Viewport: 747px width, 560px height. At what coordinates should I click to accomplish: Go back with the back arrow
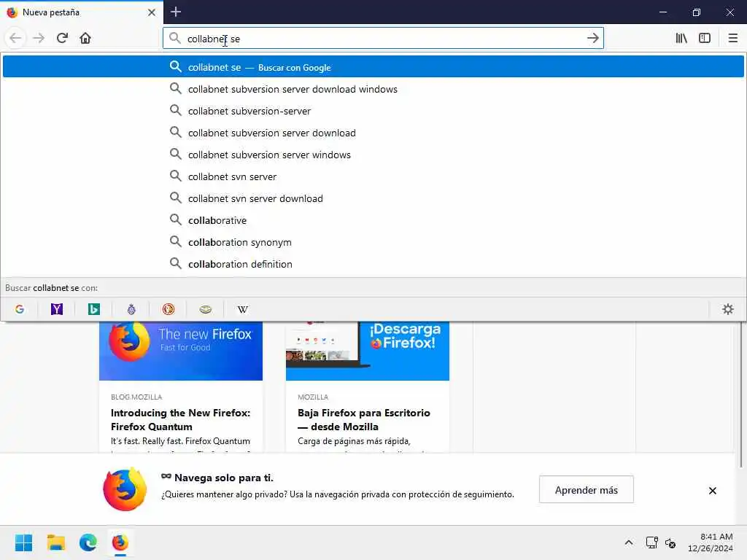click(x=15, y=38)
